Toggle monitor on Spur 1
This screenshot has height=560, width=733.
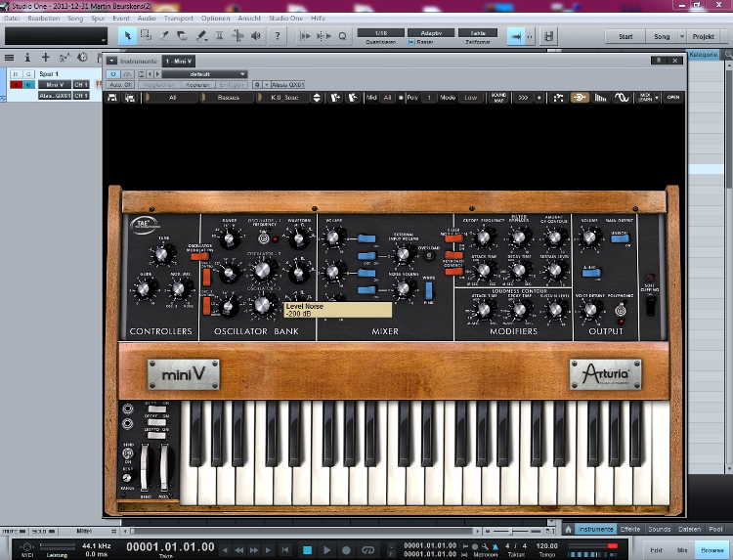click(28, 85)
